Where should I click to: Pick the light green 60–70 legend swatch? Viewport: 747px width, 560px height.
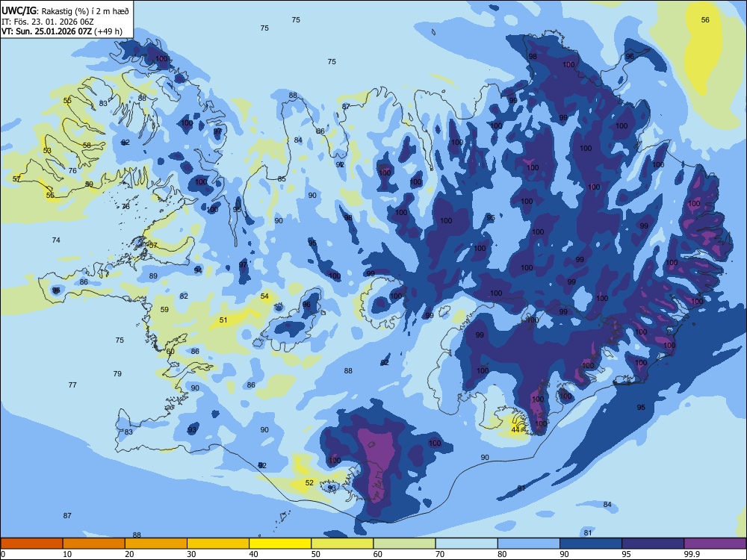(x=404, y=544)
